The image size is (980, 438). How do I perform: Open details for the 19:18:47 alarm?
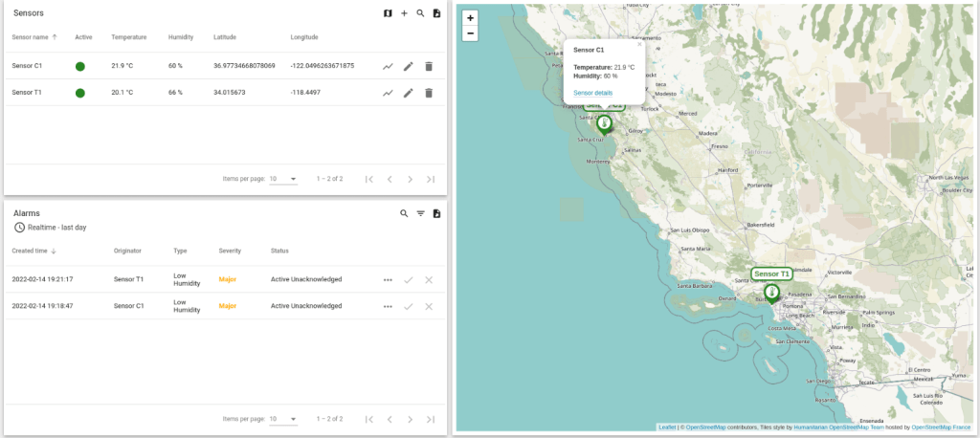pyautogui.click(x=389, y=307)
